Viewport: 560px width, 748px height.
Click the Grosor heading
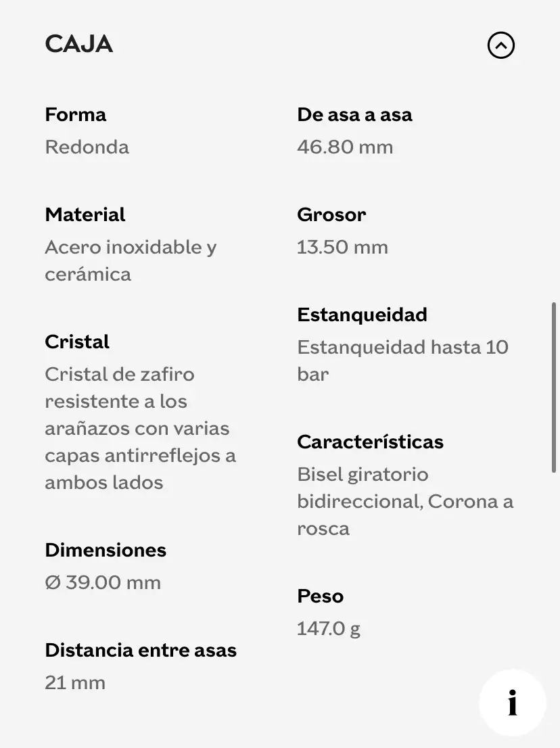tap(331, 214)
